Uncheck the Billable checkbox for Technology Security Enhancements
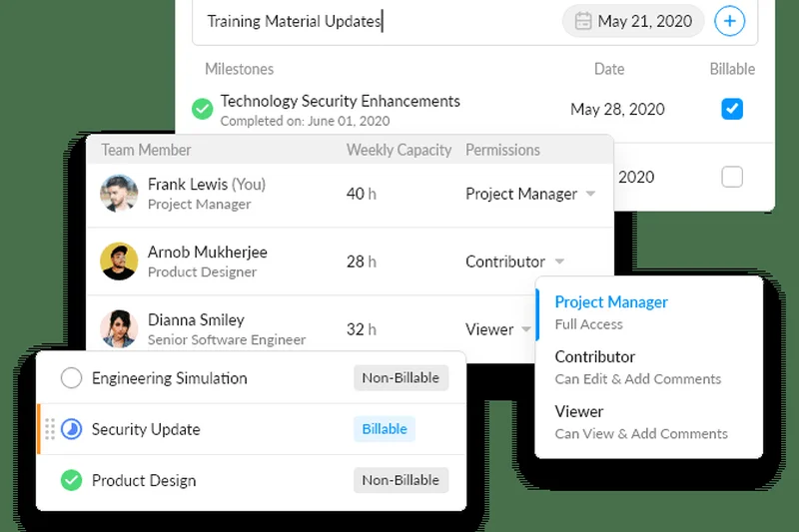Viewport: 799px width, 532px height. click(x=732, y=109)
